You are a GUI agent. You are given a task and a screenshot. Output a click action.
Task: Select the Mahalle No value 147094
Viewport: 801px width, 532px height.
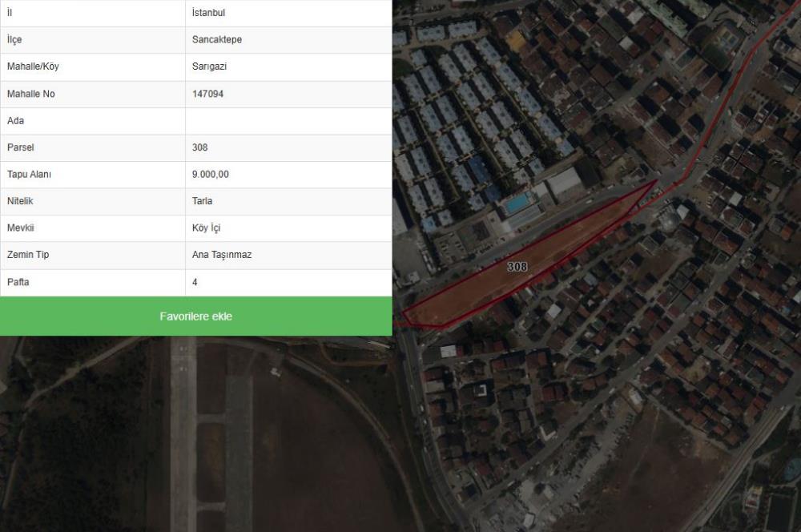tap(207, 94)
